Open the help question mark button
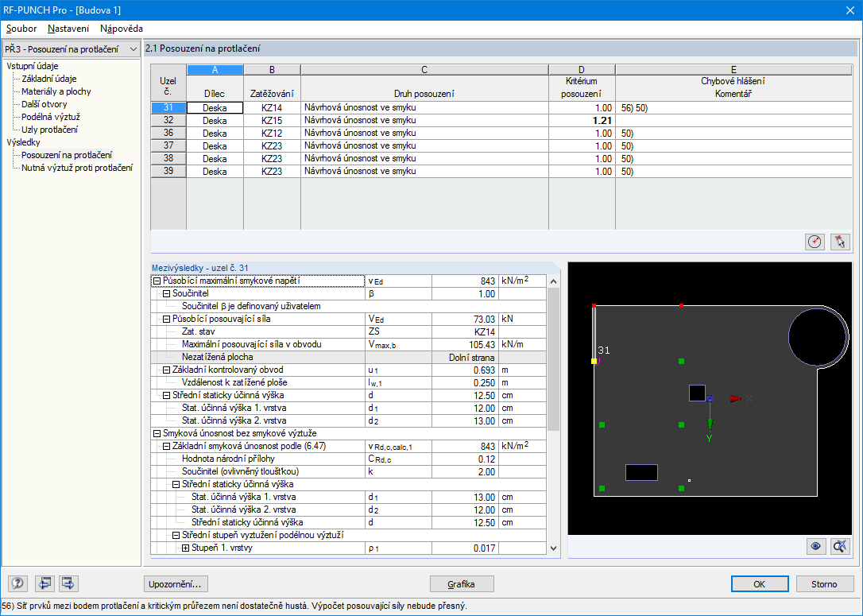This screenshot has height=616, width=863. (x=17, y=583)
